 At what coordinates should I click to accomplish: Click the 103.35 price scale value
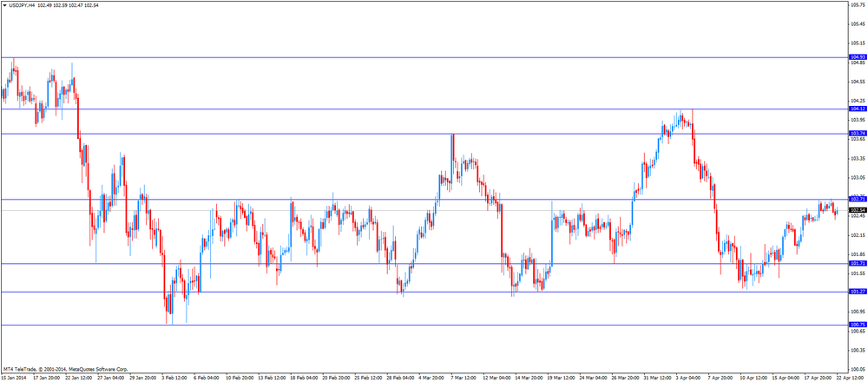coord(858,158)
